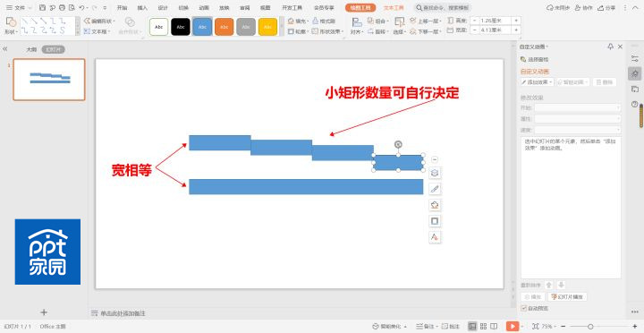Select the orange Abc shape style
Screen dimensions: 644x333
(x=225, y=27)
